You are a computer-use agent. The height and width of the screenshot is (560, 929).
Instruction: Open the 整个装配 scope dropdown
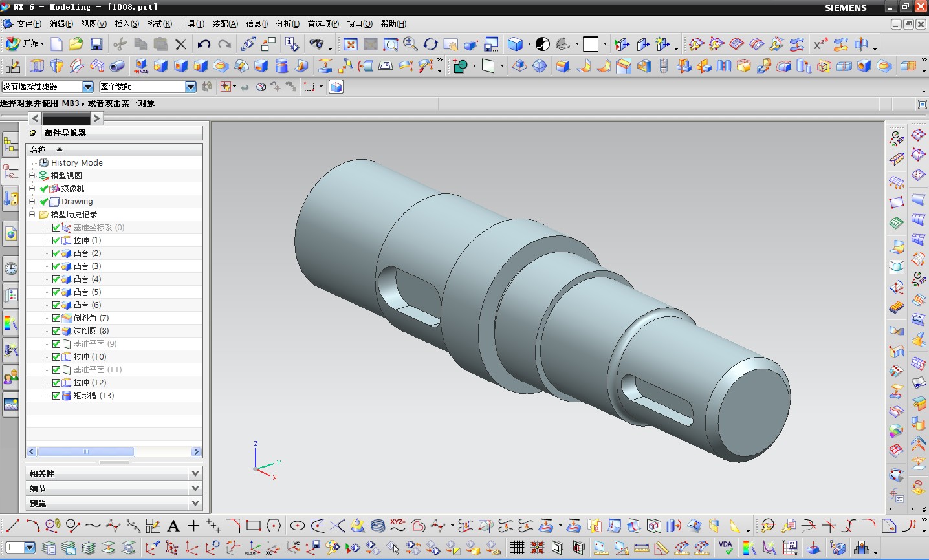tap(190, 87)
